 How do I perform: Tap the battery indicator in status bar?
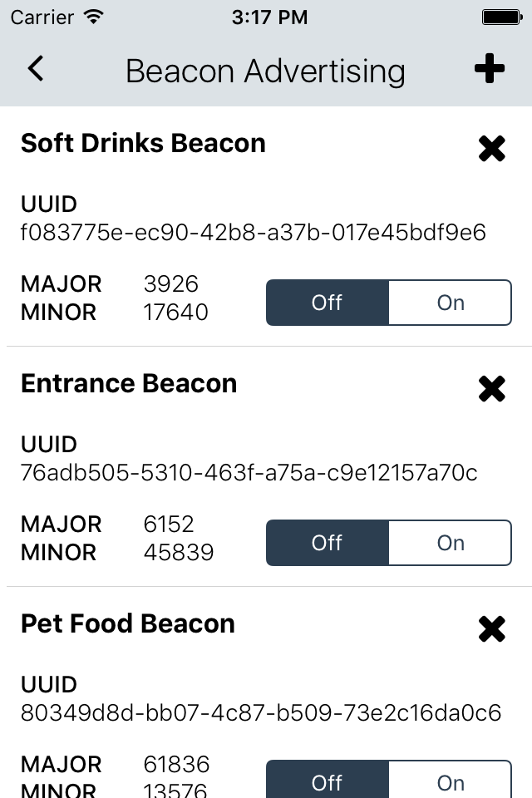[502, 17]
